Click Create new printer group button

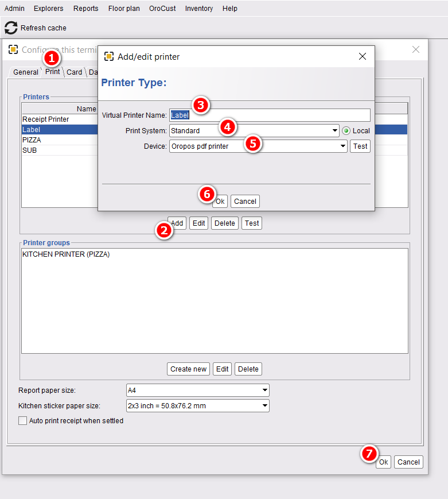tap(188, 369)
